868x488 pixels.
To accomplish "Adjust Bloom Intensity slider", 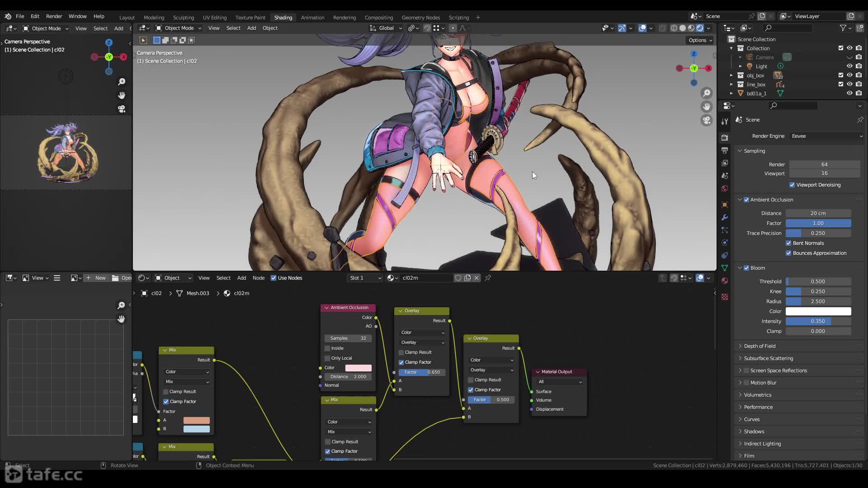I will [818, 321].
